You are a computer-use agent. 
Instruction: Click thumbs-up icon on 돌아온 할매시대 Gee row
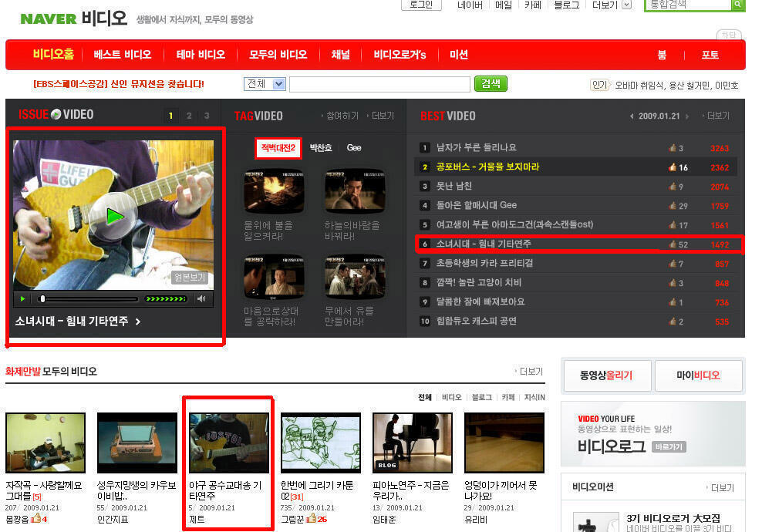pyautogui.click(x=673, y=206)
